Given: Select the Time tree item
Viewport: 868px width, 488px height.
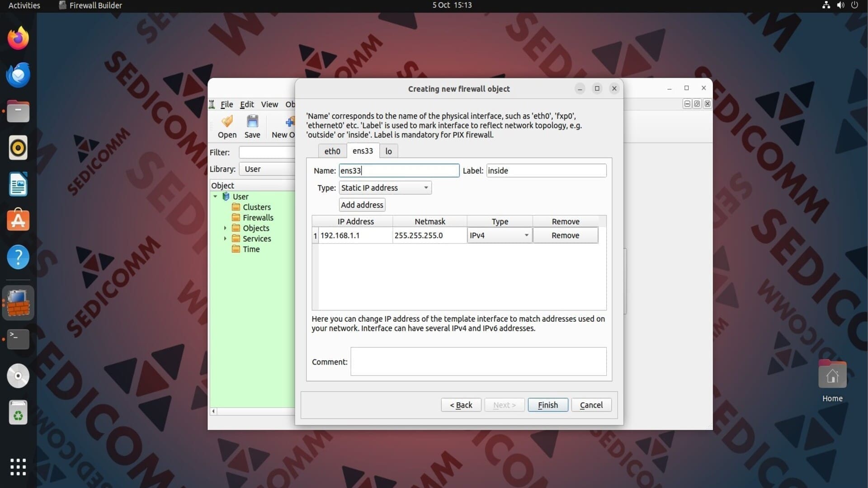Looking at the screenshot, I should click(251, 249).
